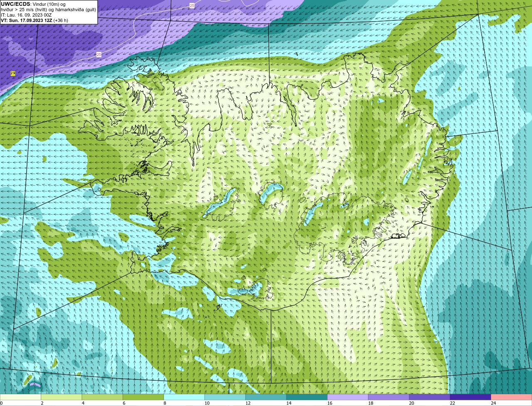Click the olive green 6–8 m/s legend swatch
532x406 pixels.
(x=143, y=397)
